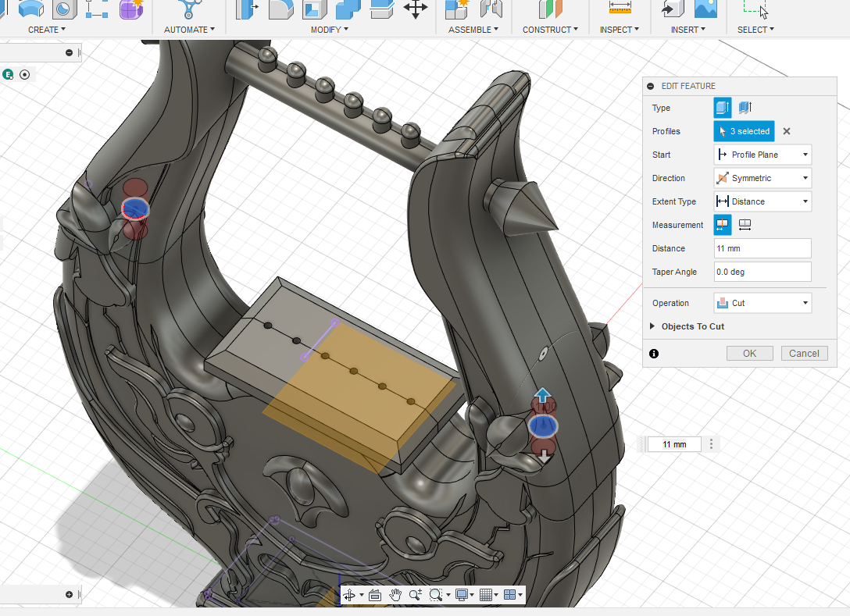Open the Operation Cut dropdown
The width and height of the screenshot is (850, 616).
pos(762,303)
